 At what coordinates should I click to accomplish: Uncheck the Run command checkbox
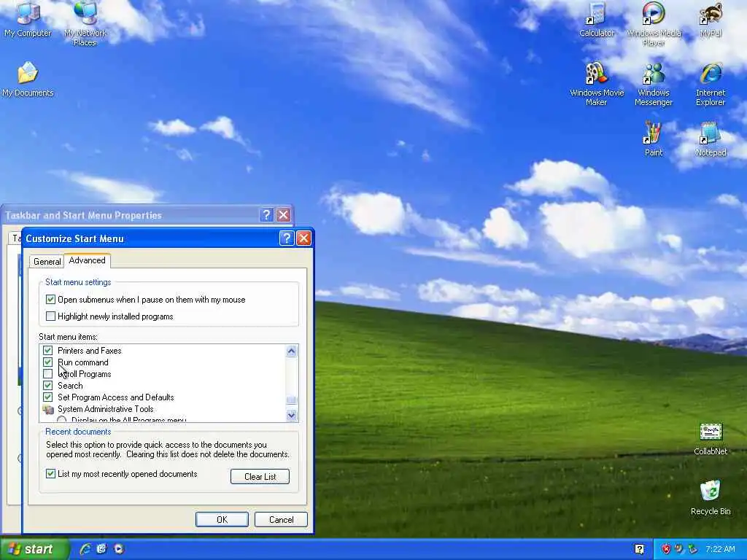pos(47,362)
